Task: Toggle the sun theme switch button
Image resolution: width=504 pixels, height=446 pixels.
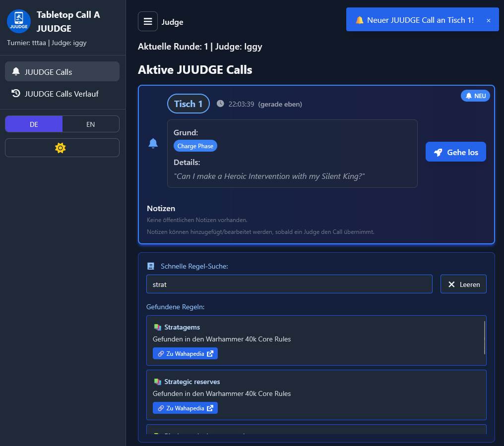Action: [x=62, y=148]
